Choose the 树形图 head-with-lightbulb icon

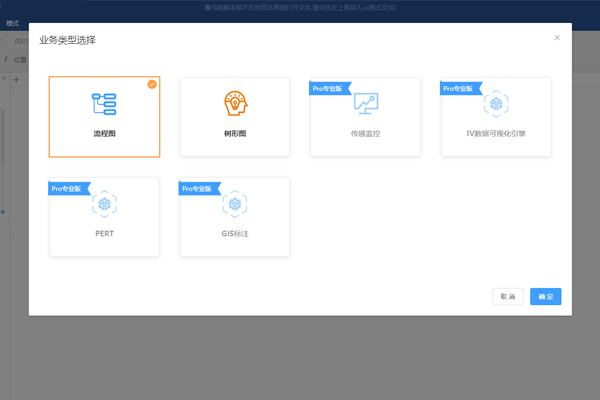tap(235, 103)
